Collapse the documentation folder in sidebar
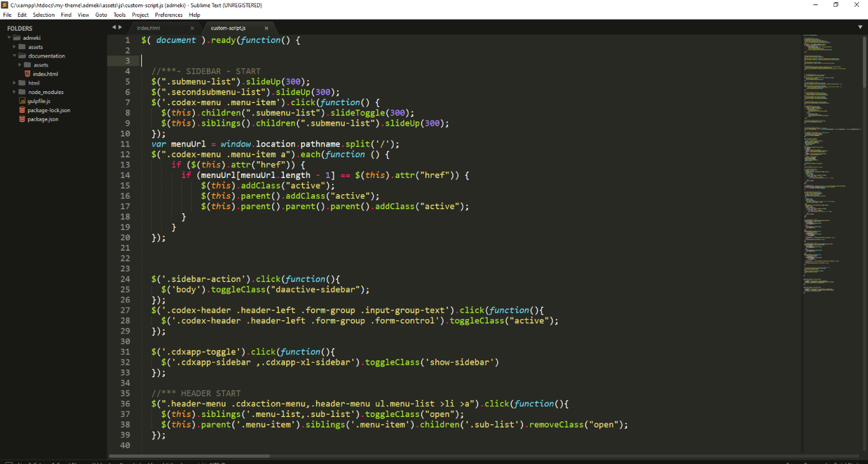The width and height of the screenshot is (868, 464). pyautogui.click(x=15, y=56)
